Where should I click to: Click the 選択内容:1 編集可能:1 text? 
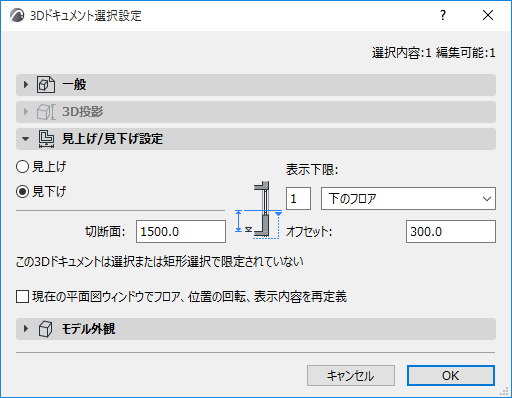pos(433,53)
